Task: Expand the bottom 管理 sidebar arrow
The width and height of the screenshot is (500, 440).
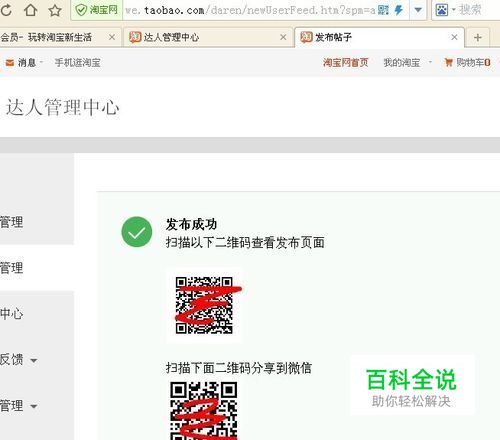Action: click(33, 406)
